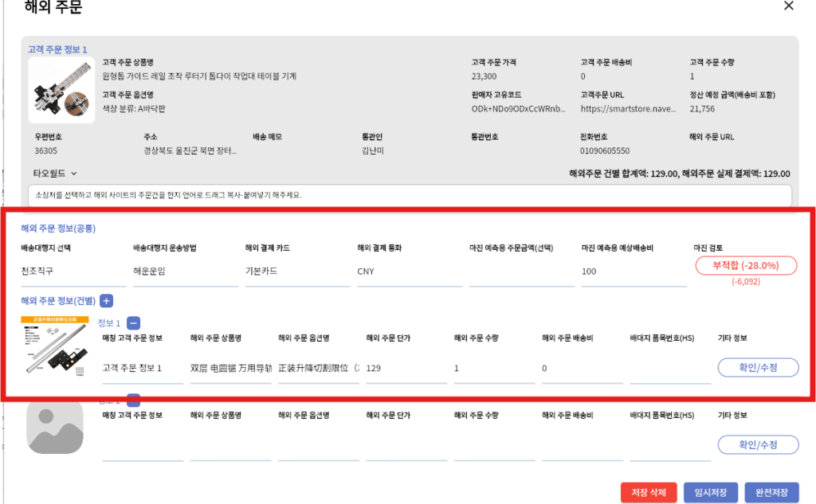
Task: Click the plus icon beside 해외 주문 정보(건별)
Action: (107, 300)
